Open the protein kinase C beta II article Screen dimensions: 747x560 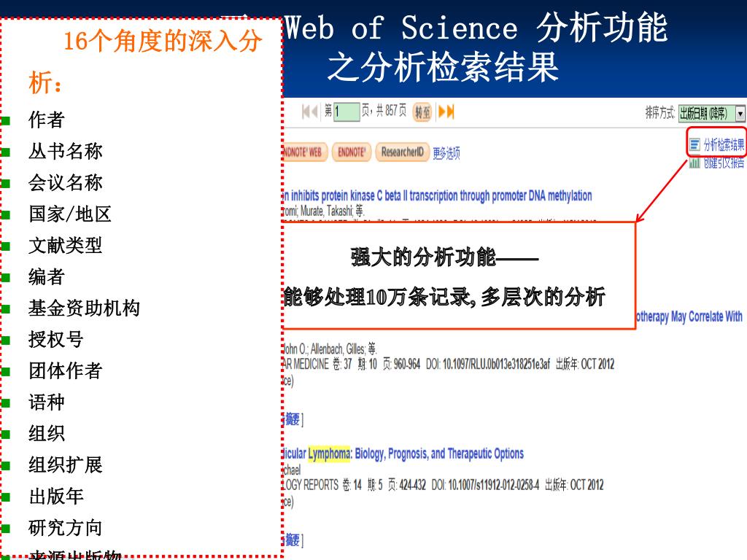[x=438, y=195]
